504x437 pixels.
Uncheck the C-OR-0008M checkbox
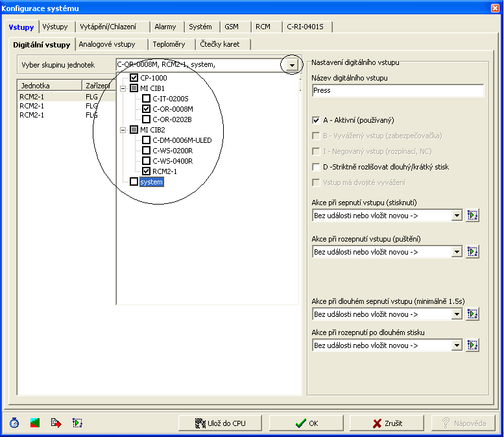click(146, 109)
